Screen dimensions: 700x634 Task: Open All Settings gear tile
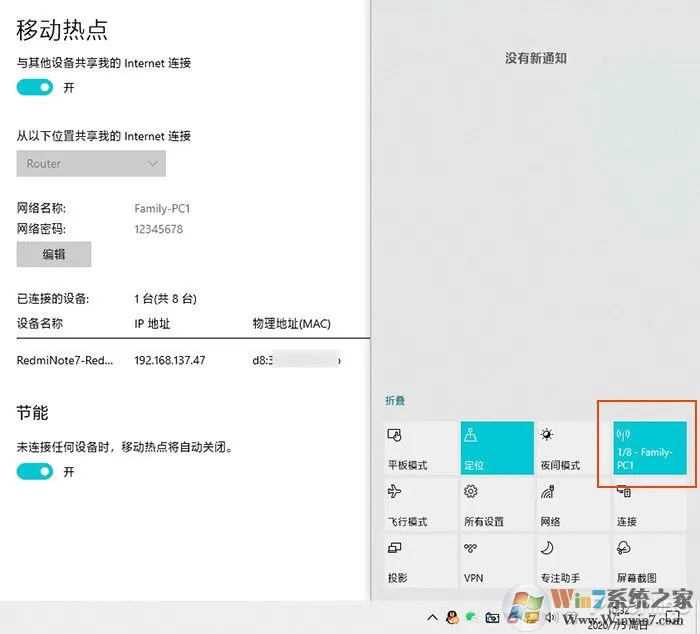click(x=497, y=505)
